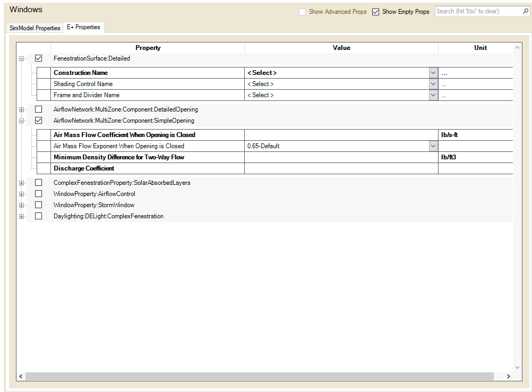Image resolution: width=532 pixels, height=392 pixels.
Task: Click the horizontal scrollbar thumb
Action: click(x=260, y=376)
